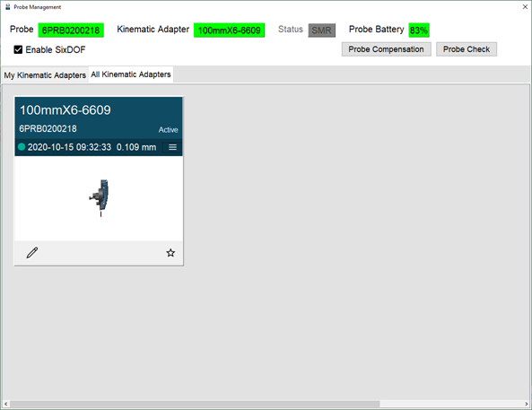Click the horizontal scrollbar thumb
Screen dimensions: 532x410
[x=195, y=404]
